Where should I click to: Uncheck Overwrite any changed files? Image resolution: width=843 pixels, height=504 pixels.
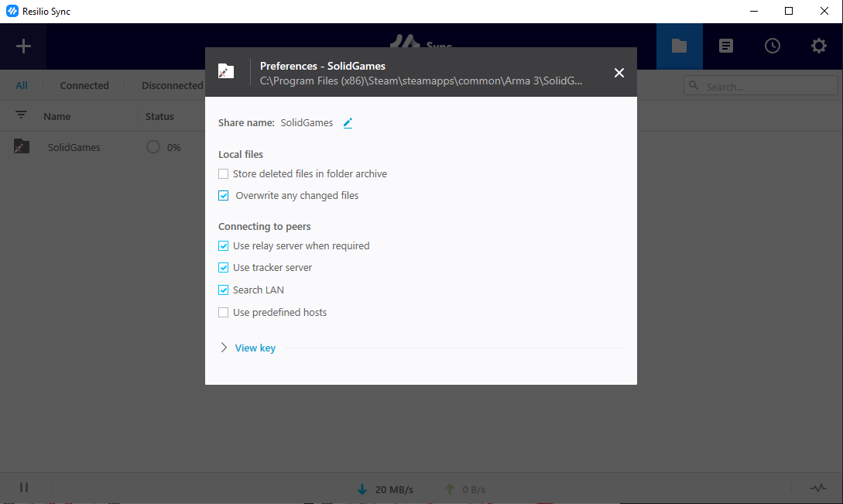(x=223, y=195)
